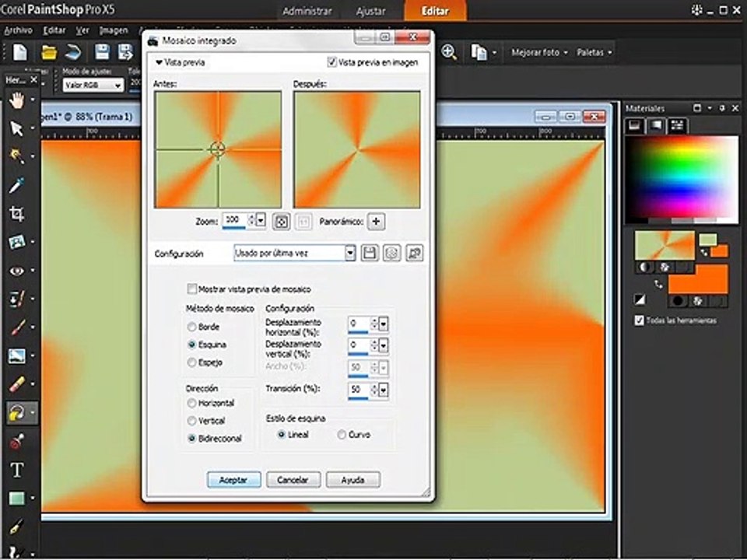Viewport: 747px width, 560px height.
Task: Click the Ayuda button
Action: (x=353, y=480)
